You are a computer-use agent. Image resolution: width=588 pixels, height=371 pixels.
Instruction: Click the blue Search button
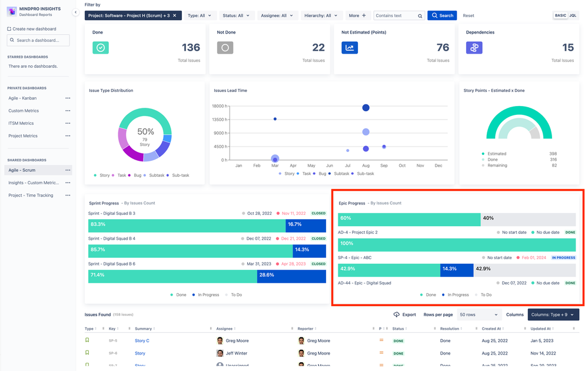442,16
